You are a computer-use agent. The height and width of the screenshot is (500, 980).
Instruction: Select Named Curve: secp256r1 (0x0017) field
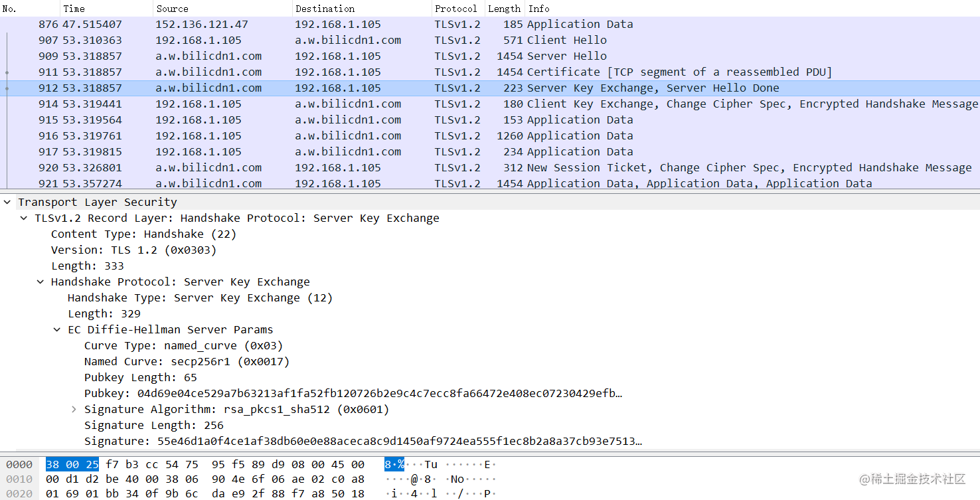(187, 361)
